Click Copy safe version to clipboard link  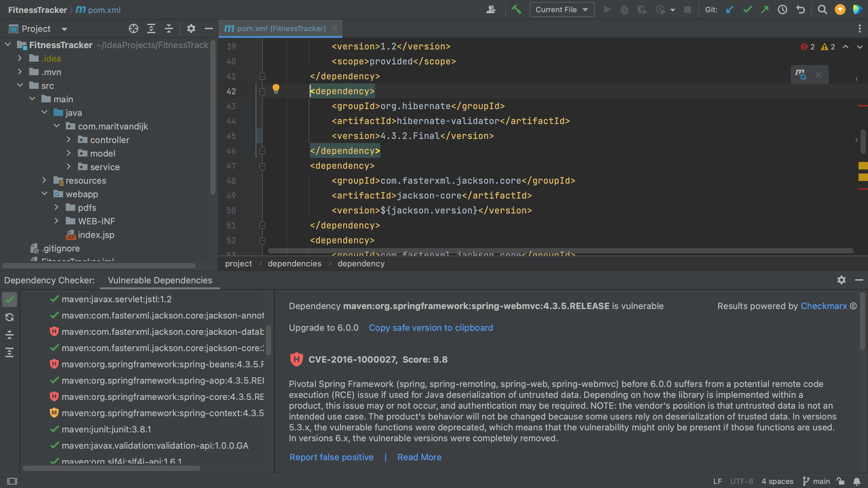point(431,328)
